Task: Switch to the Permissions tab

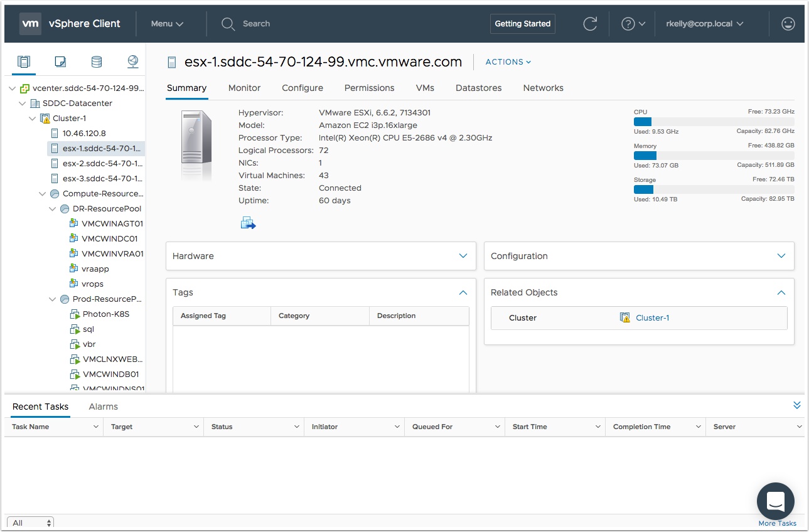Action: coord(370,88)
